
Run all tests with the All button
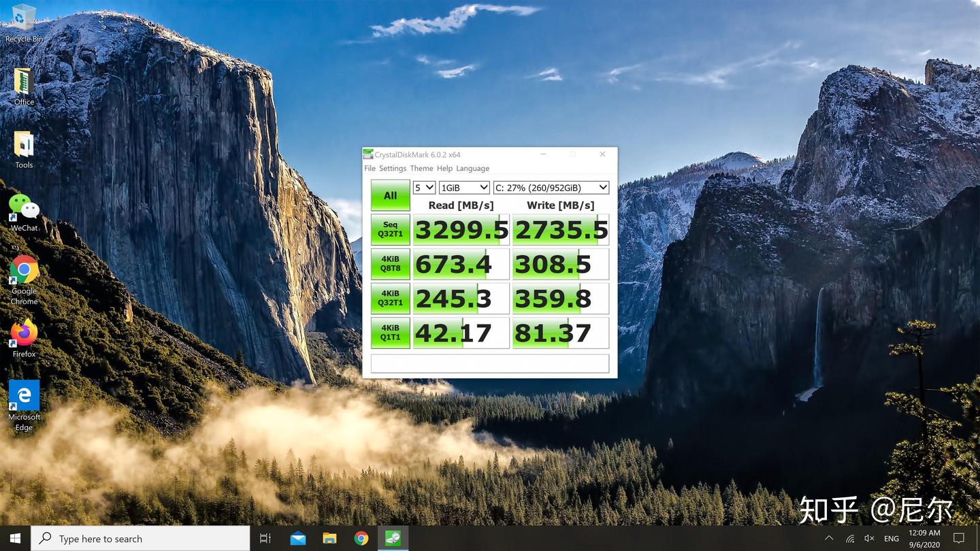390,195
